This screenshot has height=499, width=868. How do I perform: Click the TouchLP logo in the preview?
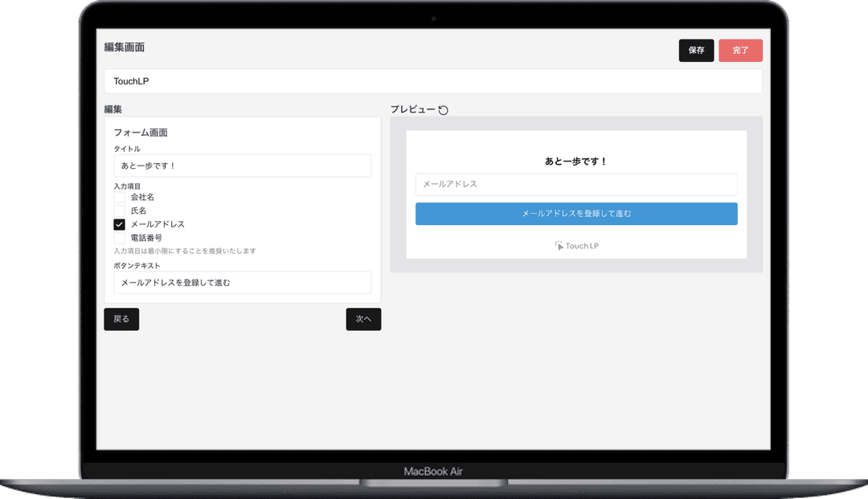point(576,246)
